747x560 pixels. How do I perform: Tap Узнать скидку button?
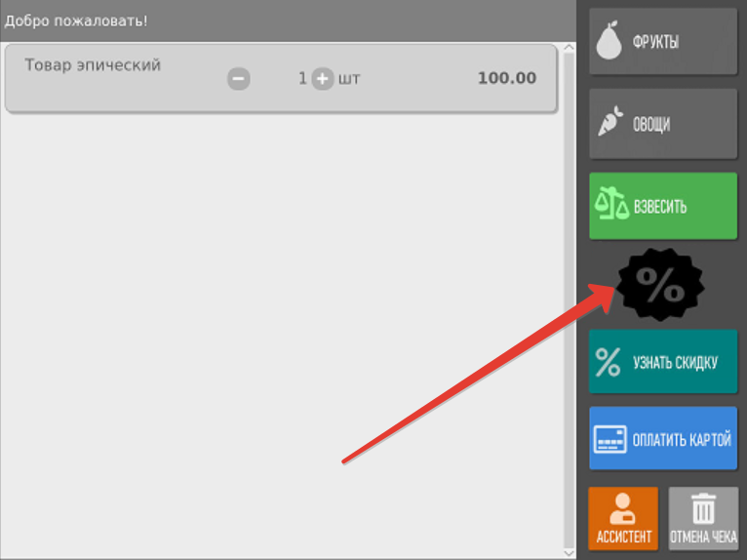click(x=663, y=361)
